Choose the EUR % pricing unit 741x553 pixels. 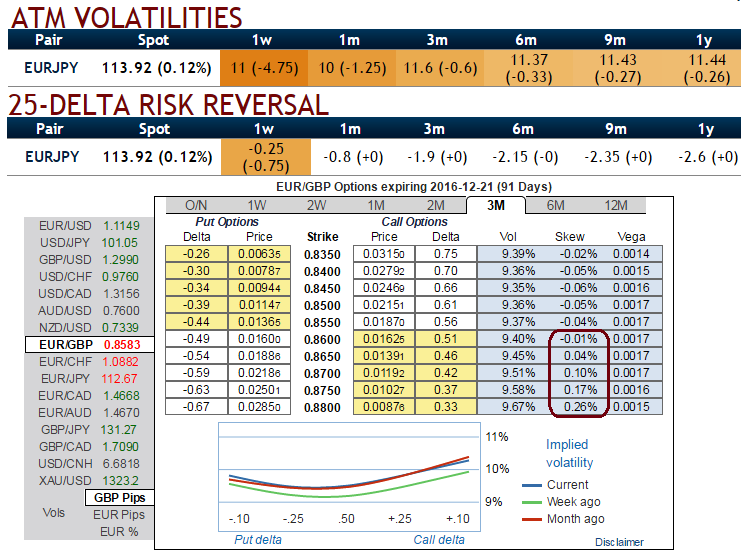[119, 532]
